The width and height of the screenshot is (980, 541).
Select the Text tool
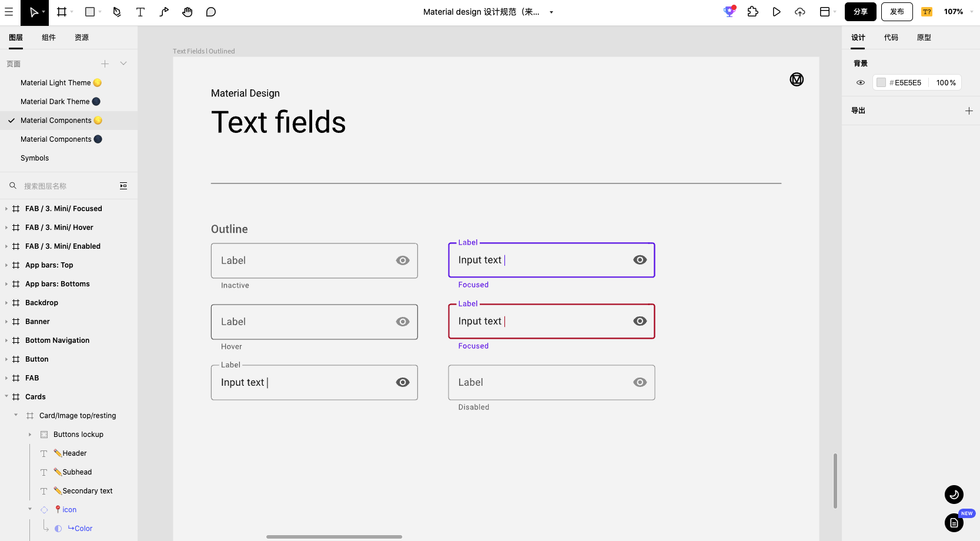click(x=141, y=12)
